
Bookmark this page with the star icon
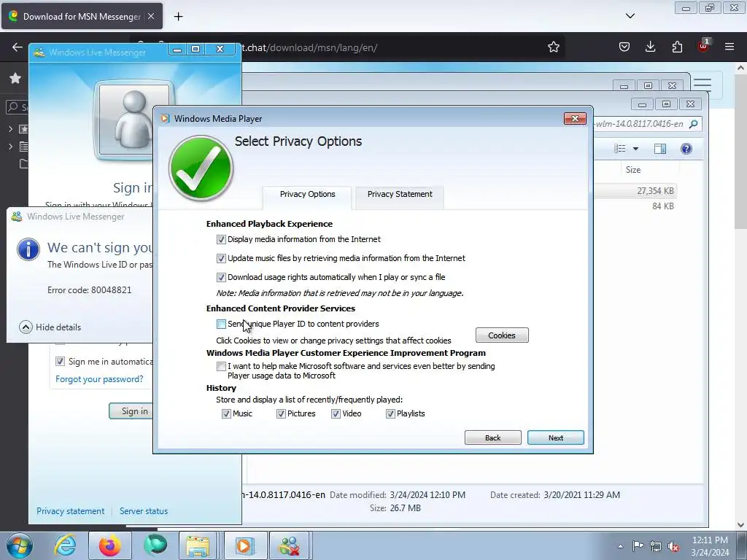point(553,47)
